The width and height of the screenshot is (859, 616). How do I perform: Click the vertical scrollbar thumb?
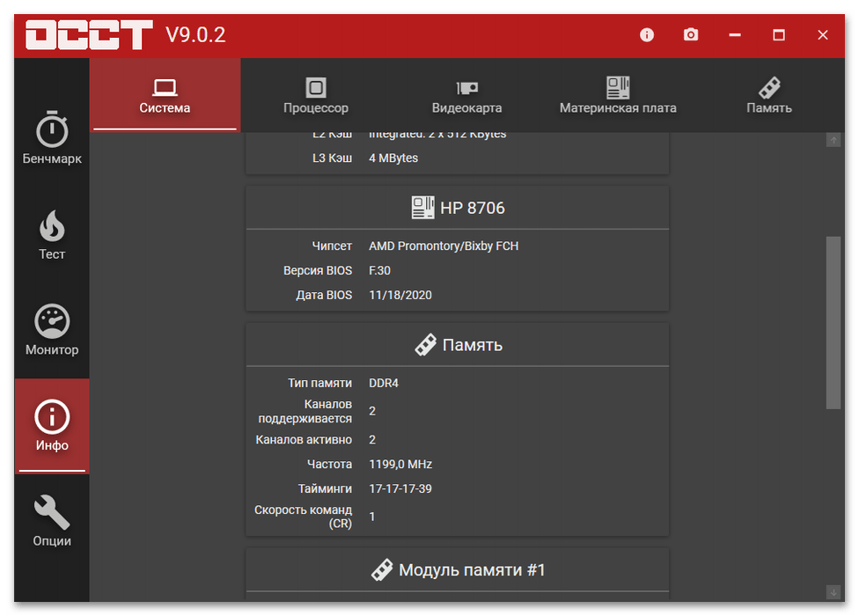point(833,321)
